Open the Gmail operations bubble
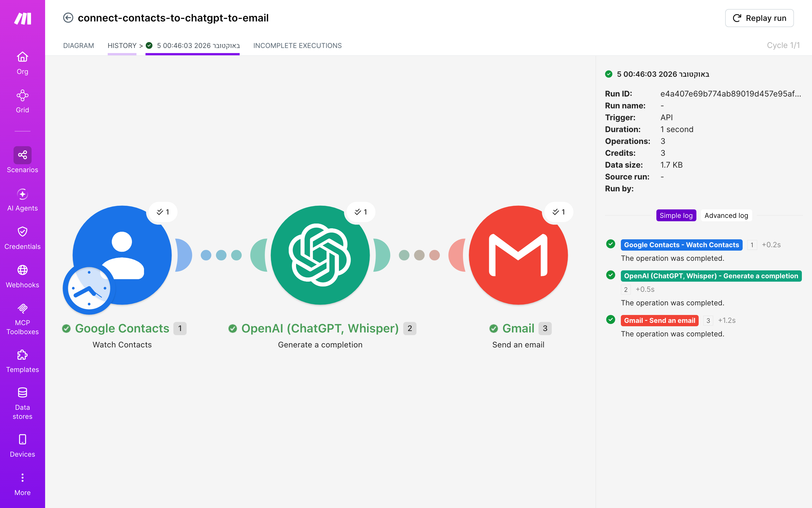Image resolution: width=812 pixels, height=508 pixels. pyautogui.click(x=559, y=212)
